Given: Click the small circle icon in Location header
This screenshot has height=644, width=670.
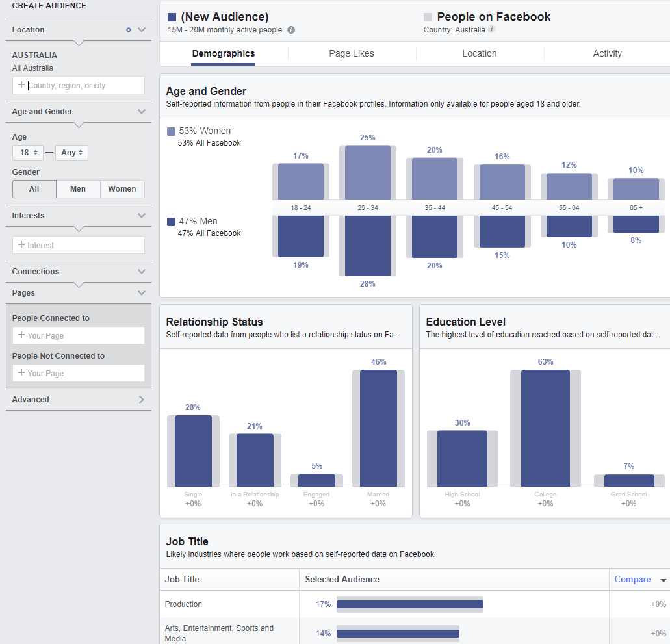Looking at the screenshot, I should (x=128, y=30).
